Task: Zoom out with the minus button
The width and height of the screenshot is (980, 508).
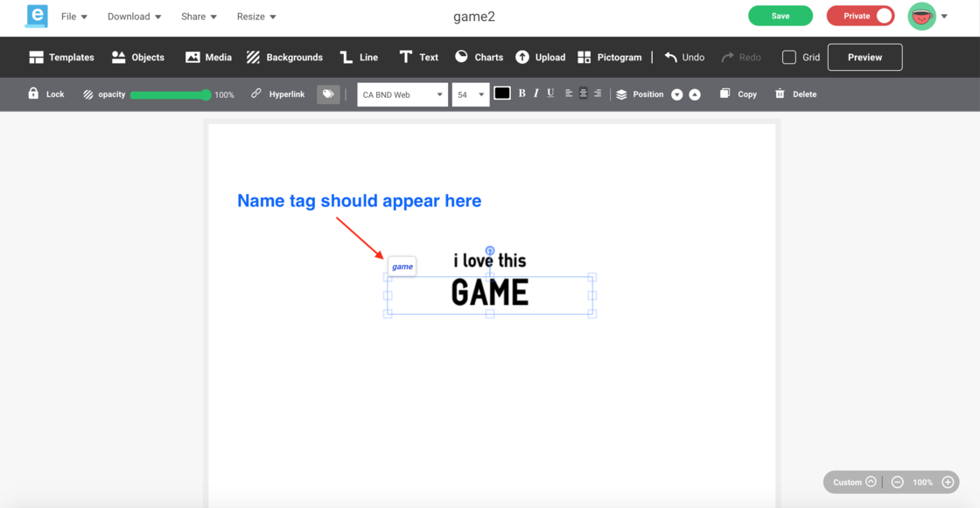Action: (x=898, y=483)
